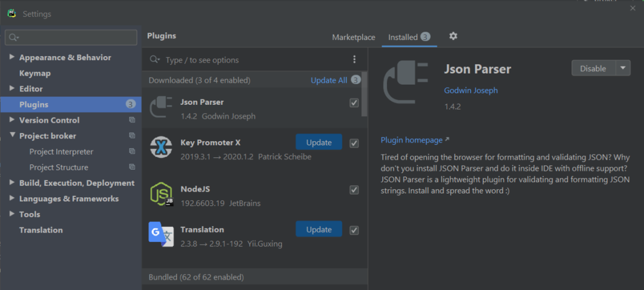644x290 pixels.
Task: Expand the Version Control tree node
Action: click(12, 120)
